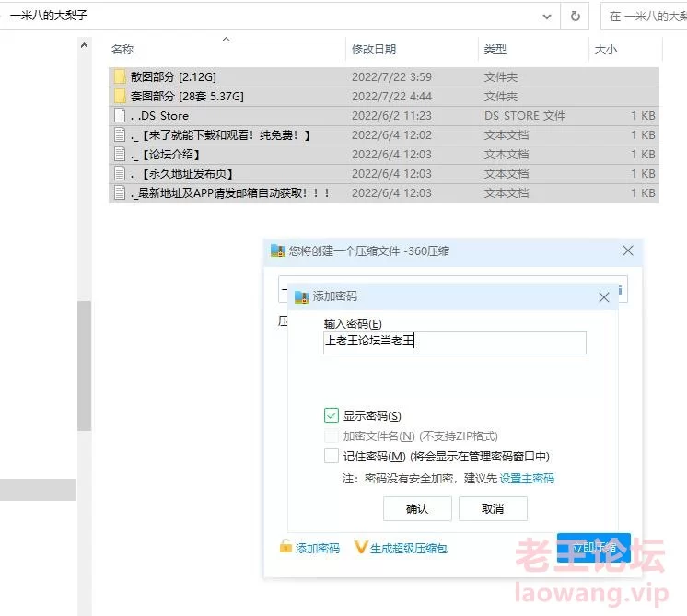This screenshot has width=687, height=616.
Task: Click the V icon beside 生成超级压缩包
Action: 360,548
